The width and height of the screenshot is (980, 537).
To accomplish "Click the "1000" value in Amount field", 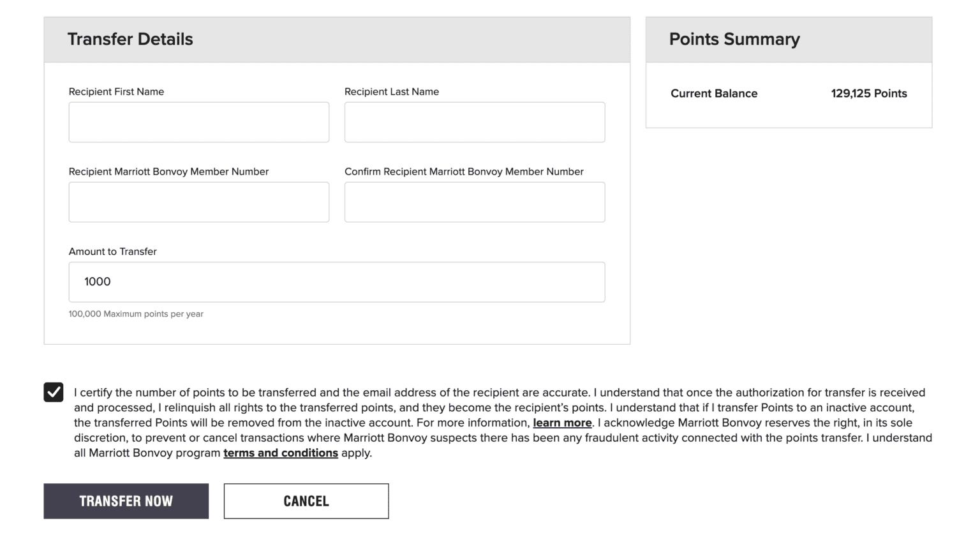I will (x=97, y=282).
